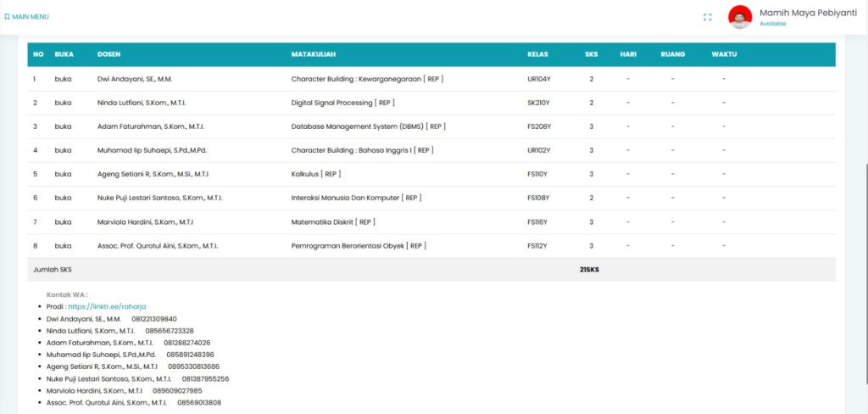Viewport: 868px width, 414px height.
Task: Click the "Available" status text
Action: [772, 24]
